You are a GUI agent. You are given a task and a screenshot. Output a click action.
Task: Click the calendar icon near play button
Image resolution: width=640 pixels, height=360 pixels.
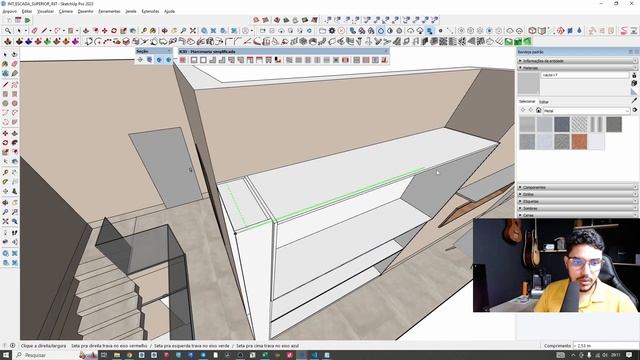point(18,20)
